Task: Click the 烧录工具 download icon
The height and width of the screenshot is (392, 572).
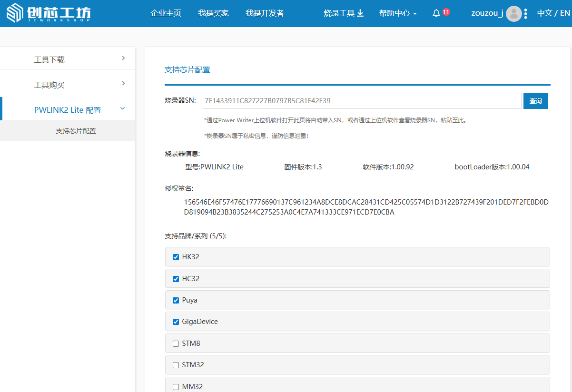Action: [360, 13]
